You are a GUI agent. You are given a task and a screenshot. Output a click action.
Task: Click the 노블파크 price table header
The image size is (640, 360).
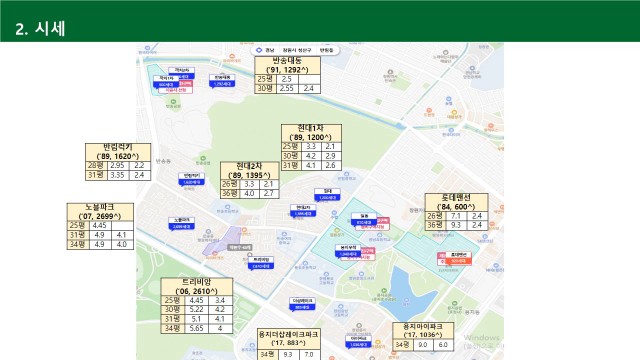pyautogui.click(x=100, y=212)
